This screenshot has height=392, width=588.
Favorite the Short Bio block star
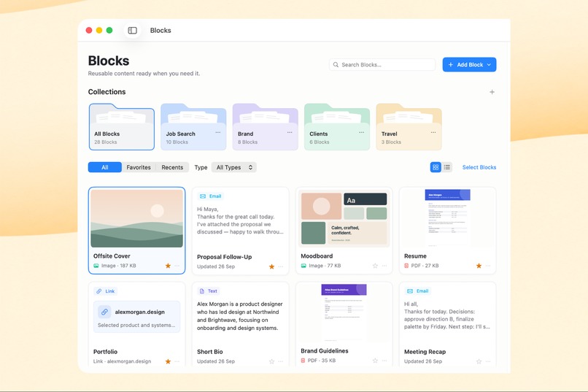pos(271,361)
